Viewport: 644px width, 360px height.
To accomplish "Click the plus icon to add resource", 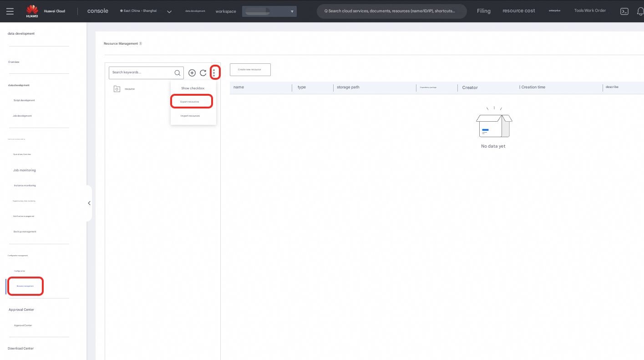I will point(192,73).
